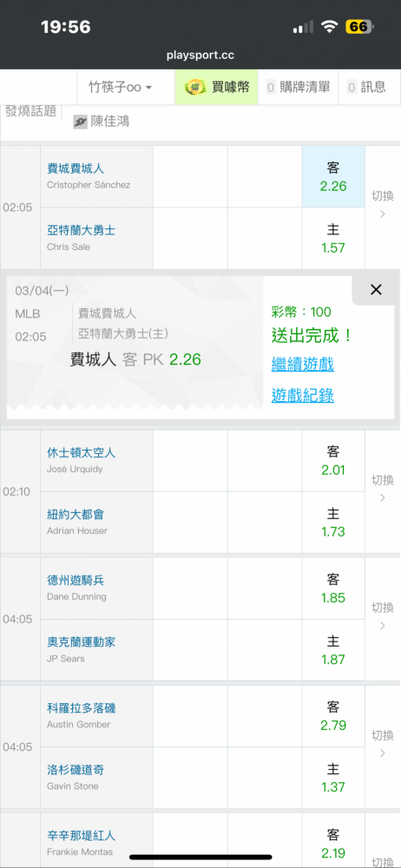This screenshot has height=868, width=401.
Task: Pick 主 1.73 for 紐約大都會
Action: click(333, 523)
